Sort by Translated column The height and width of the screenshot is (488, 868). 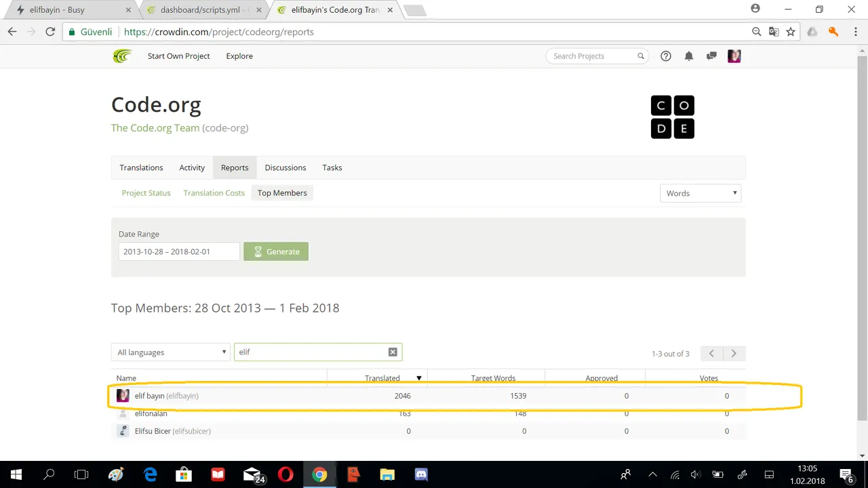(x=382, y=378)
